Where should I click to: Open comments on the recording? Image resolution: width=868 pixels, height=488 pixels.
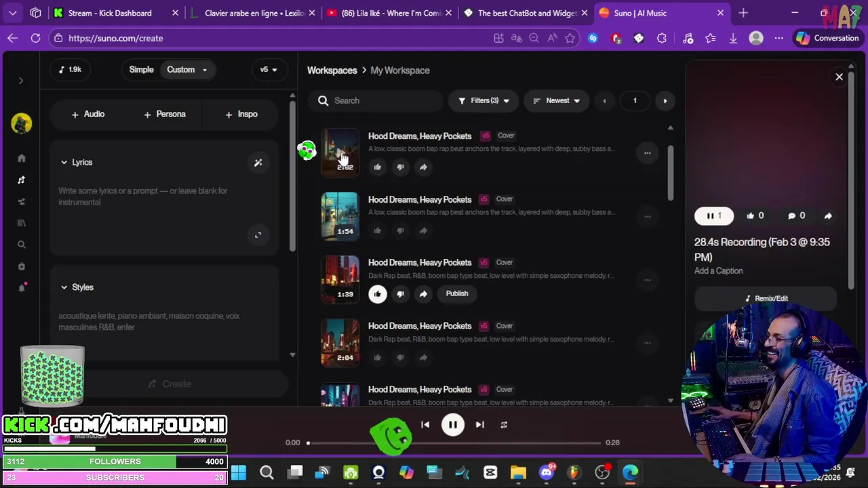coord(796,216)
